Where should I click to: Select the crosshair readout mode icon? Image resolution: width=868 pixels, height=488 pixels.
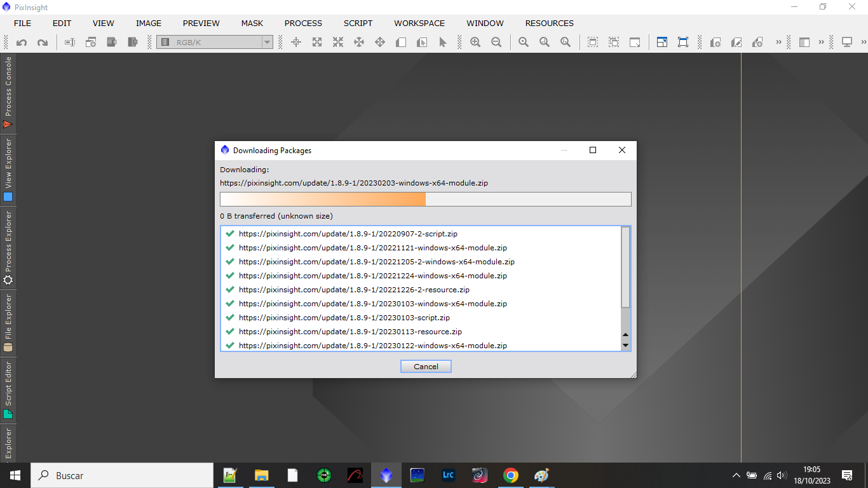click(x=296, y=43)
